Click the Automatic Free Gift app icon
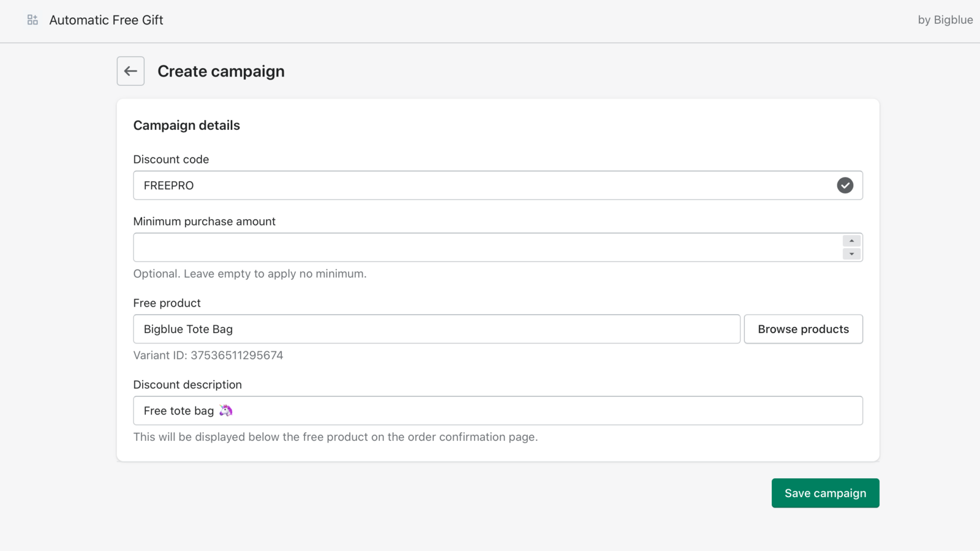 click(32, 19)
